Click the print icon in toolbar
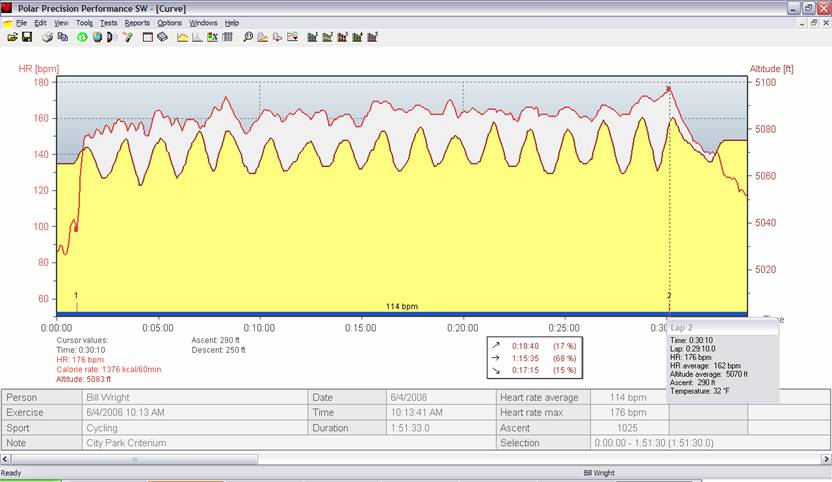The height and width of the screenshot is (482, 832). pyautogui.click(x=48, y=37)
